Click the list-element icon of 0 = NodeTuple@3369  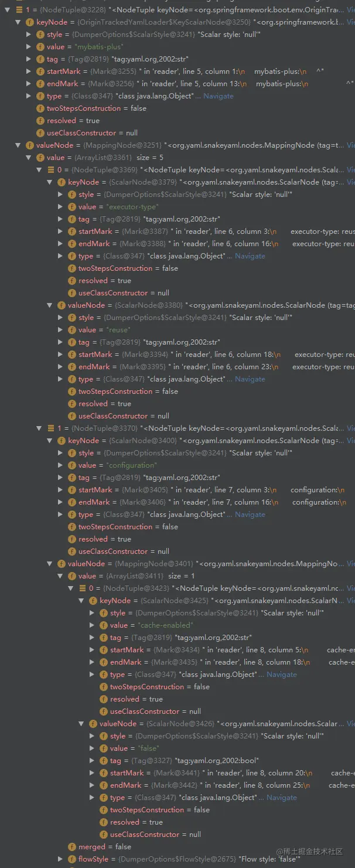(x=51, y=170)
